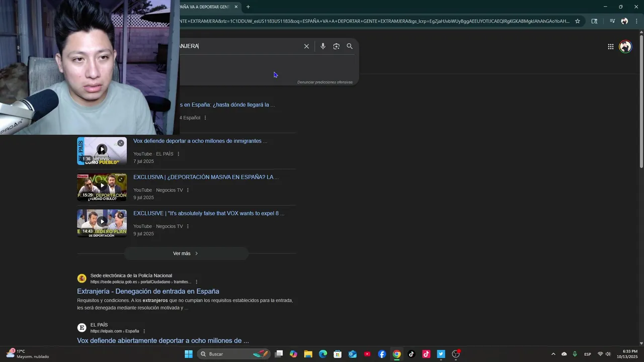This screenshot has height=362, width=644.
Task: Open YouTube from the taskbar
Action: 367,354
